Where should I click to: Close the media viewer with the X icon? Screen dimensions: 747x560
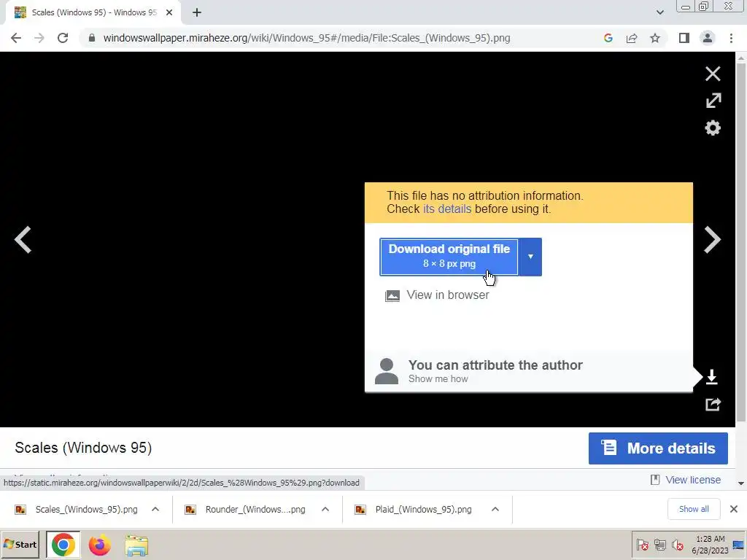coord(713,74)
